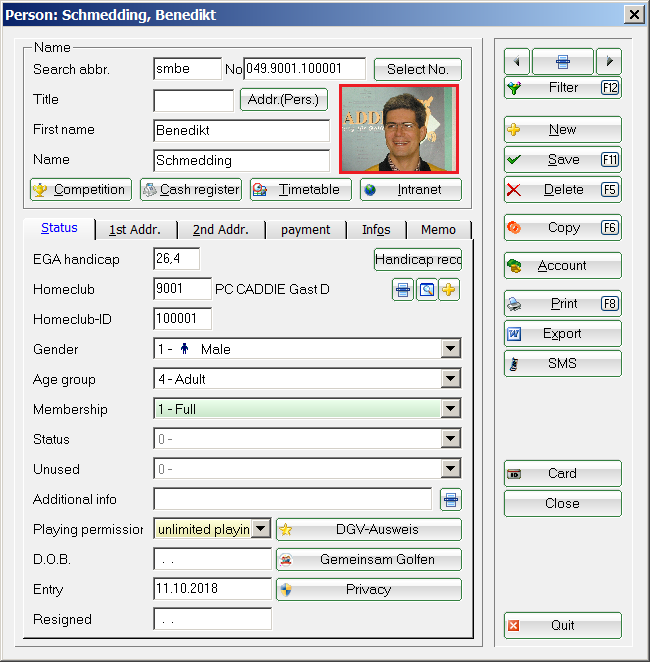Click the Title input field
The width and height of the screenshot is (650, 662).
(x=193, y=100)
